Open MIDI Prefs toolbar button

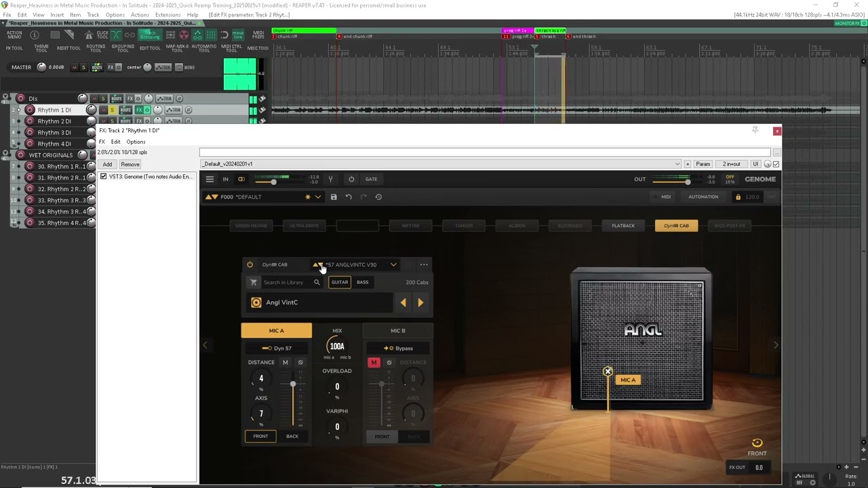point(258,35)
